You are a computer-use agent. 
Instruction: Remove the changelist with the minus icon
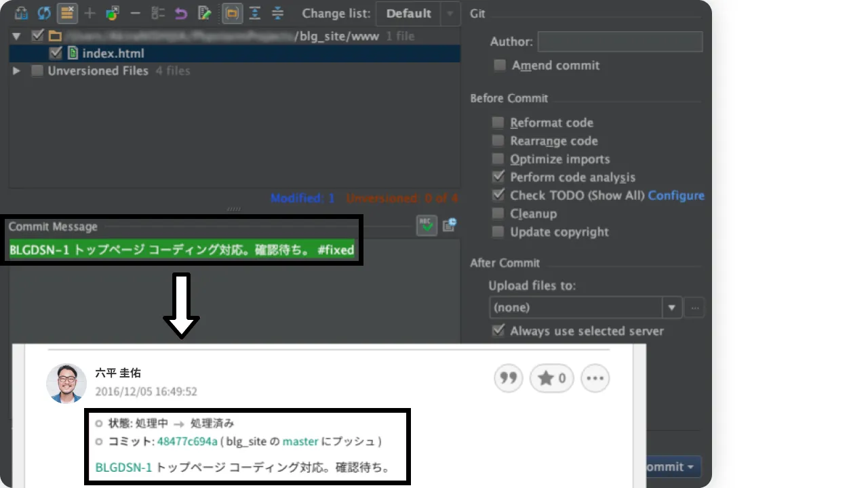135,13
